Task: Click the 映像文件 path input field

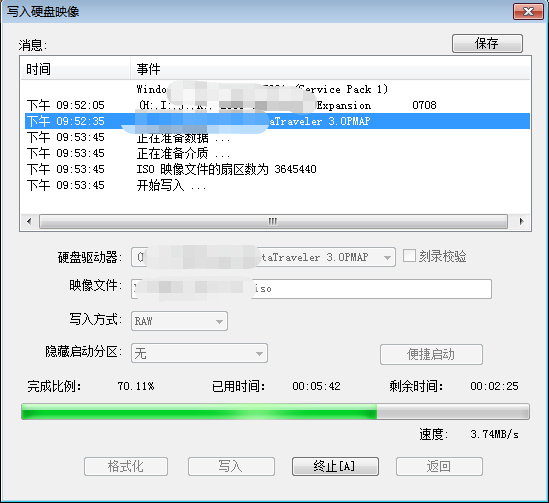Action: (x=311, y=289)
